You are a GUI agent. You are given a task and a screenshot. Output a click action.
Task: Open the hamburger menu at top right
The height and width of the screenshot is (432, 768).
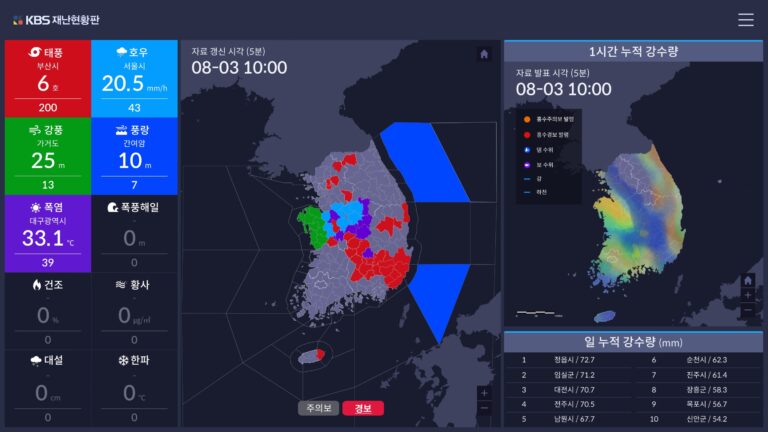tap(745, 19)
